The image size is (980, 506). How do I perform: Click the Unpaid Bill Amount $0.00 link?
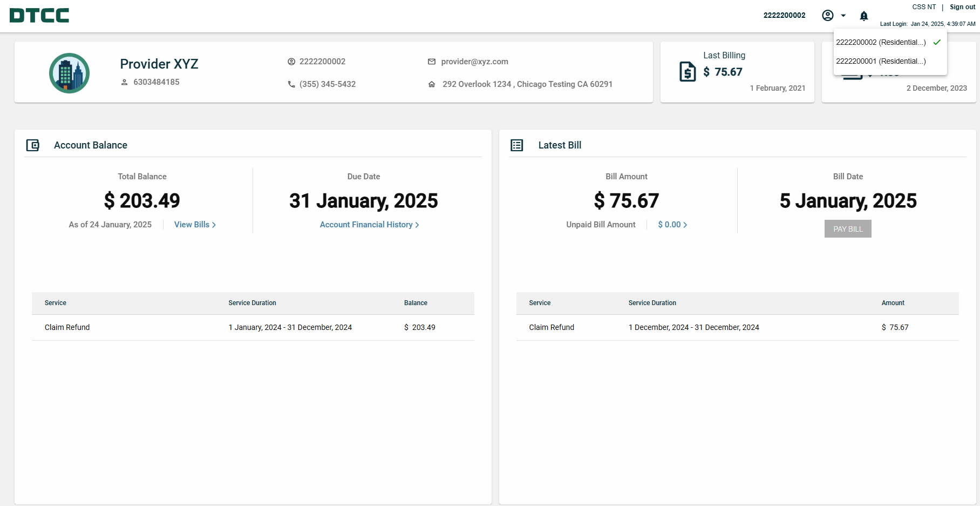click(671, 225)
